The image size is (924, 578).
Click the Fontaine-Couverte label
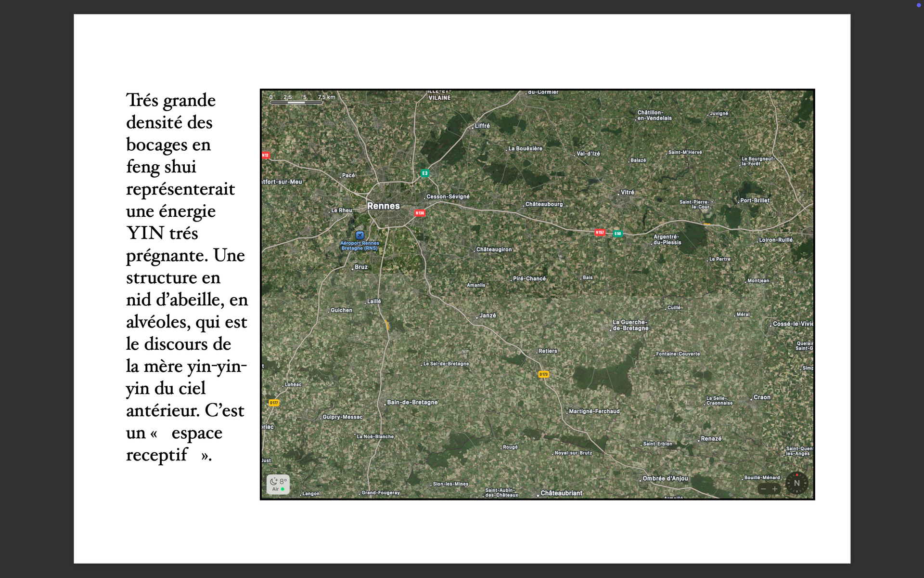pyautogui.click(x=678, y=354)
